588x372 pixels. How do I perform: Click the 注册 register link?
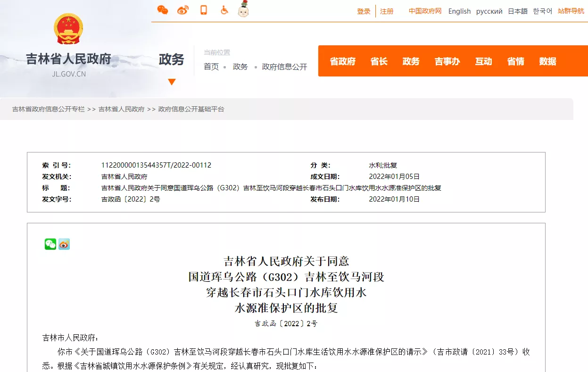[387, 11]
